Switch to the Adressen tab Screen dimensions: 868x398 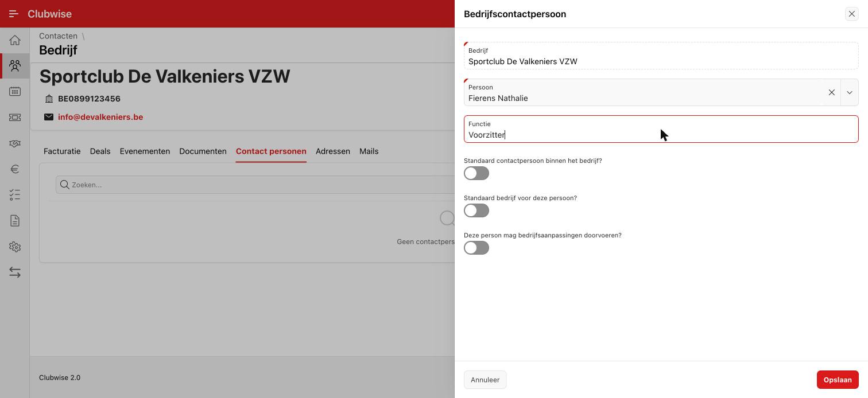point(333,151)
